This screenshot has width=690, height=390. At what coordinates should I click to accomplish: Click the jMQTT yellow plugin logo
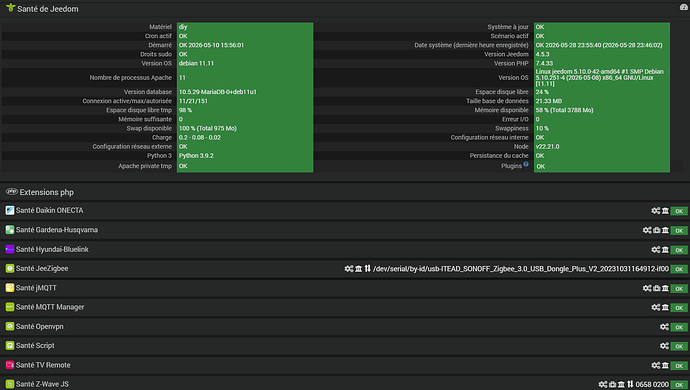(10, 288)
